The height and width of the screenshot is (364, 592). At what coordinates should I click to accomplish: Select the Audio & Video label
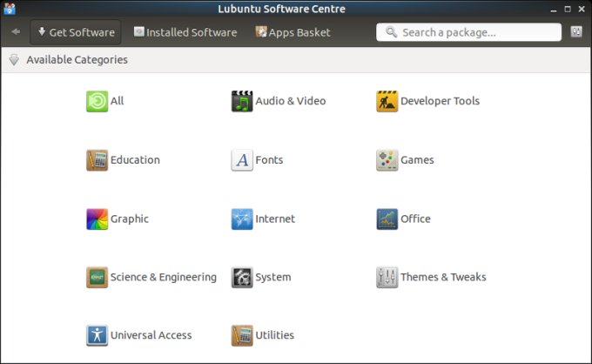click(290, 101)
